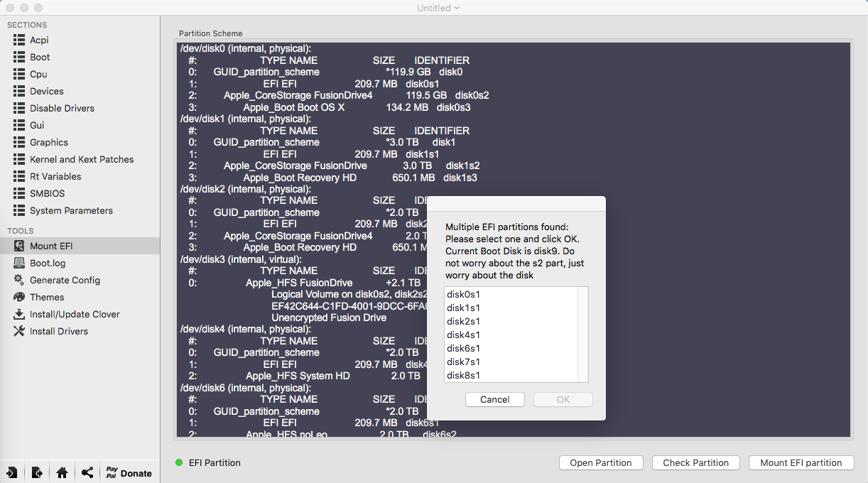Open the SMBIOS section
Screen dimensions: 868x483
(x=80, y=193)
